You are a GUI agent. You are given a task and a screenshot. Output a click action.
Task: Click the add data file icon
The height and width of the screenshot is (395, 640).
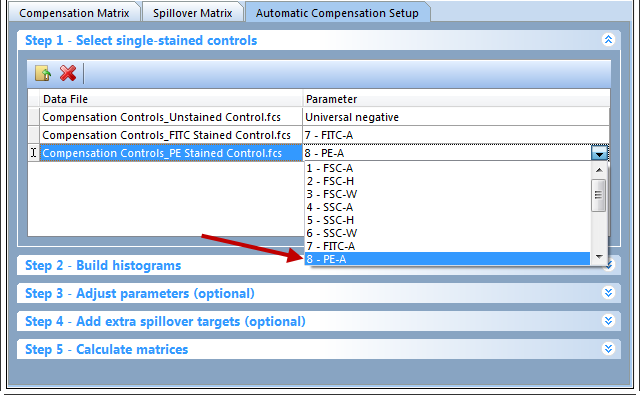click(43, 73)
